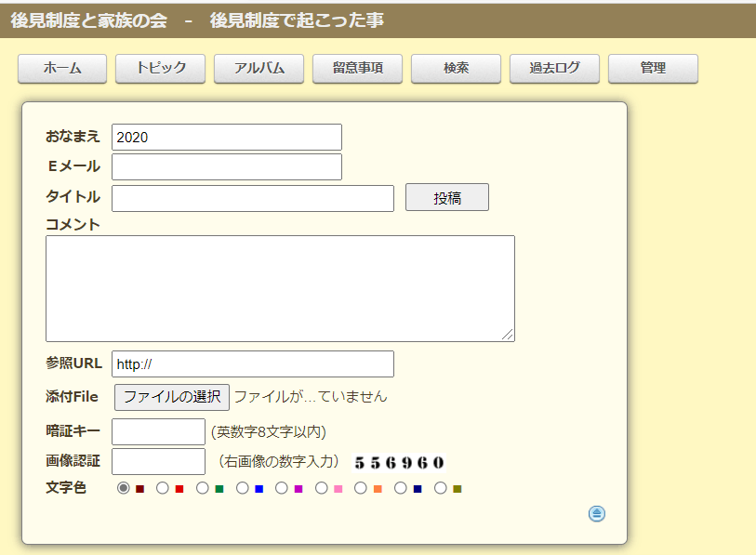Image resolution: width=756 pixels, height=555 pixels.
Task: Go to the アルバム page
Action: (259, 69)
